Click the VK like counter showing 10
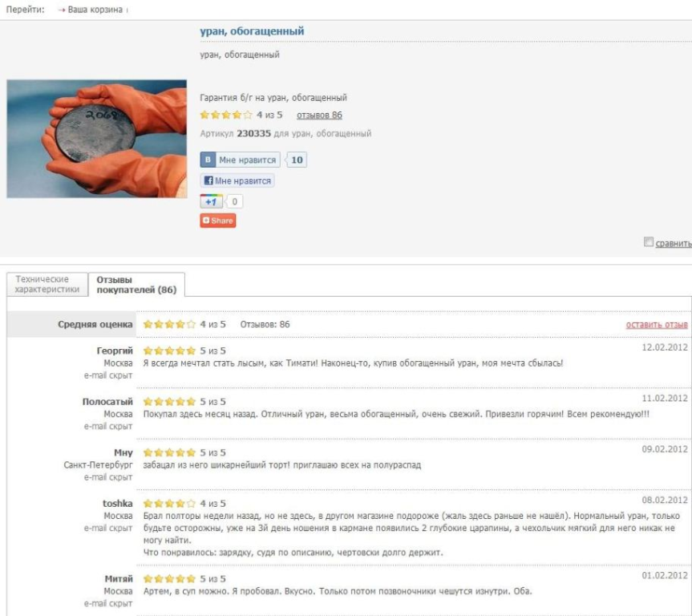 (297, 160)
